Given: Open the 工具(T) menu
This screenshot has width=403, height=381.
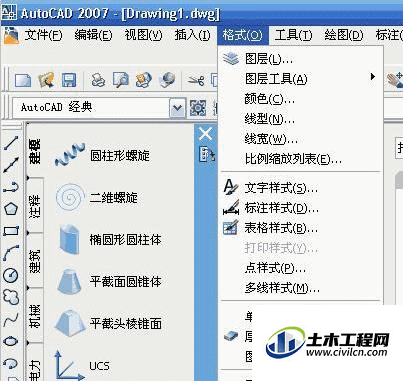Looking at the screenshot, I should pyautogui.click(x=294, y=35).
